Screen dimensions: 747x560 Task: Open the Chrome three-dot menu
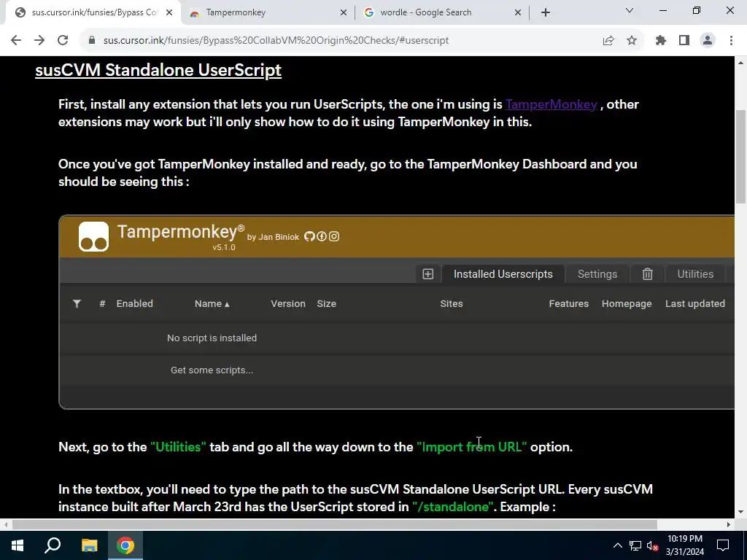pyautogui.click(x=731, y=41)
